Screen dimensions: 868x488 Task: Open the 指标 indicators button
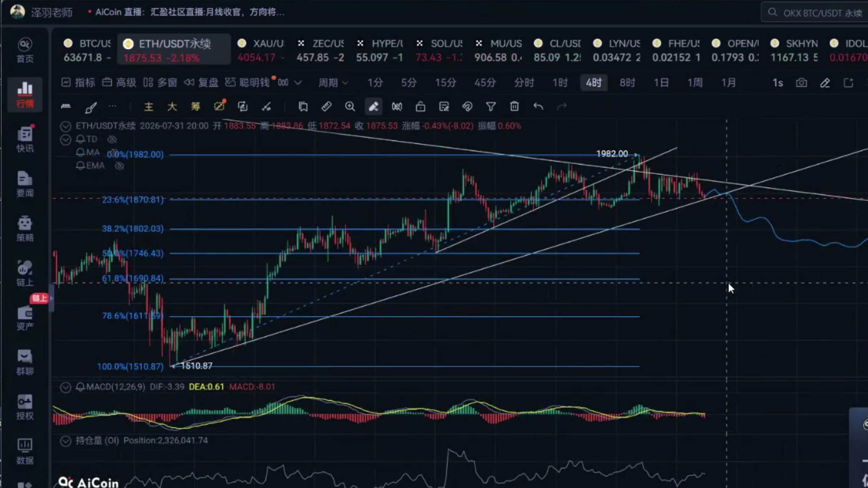pos(78,83)
